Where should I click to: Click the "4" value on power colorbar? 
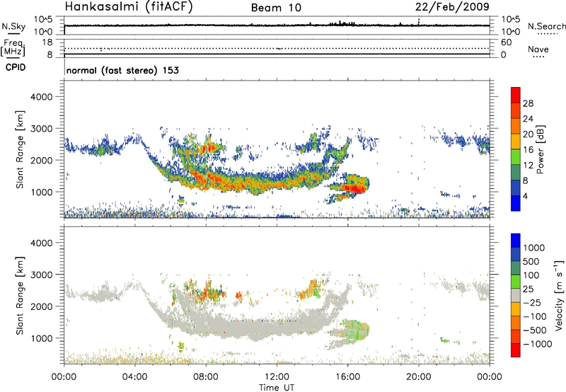pos(525,196)
